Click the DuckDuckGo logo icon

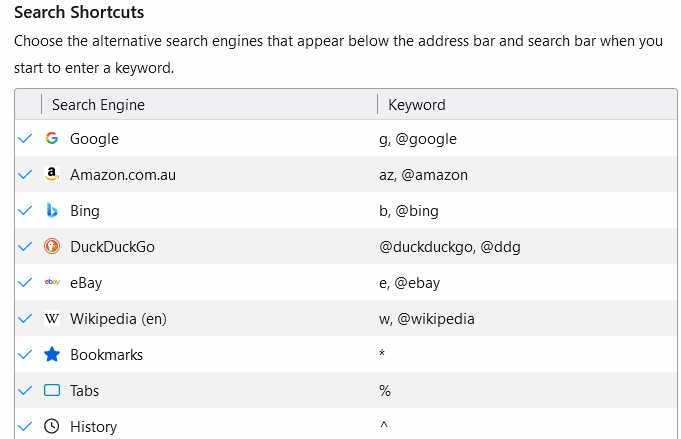point(52,246)
